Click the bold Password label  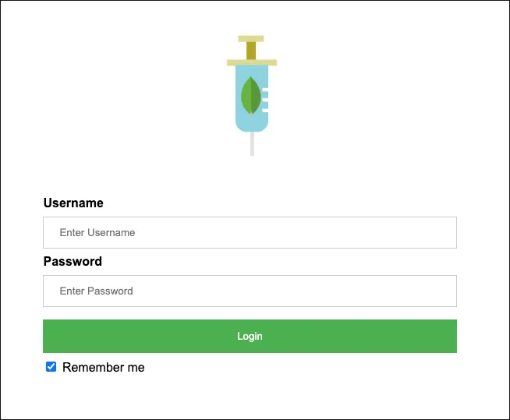[73, 261]
